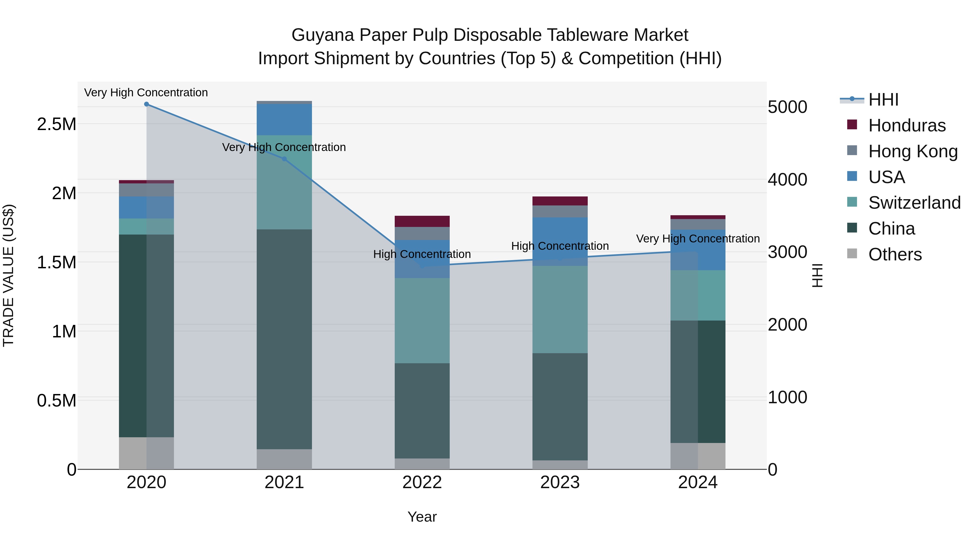The image size is (980, 551).
Task: Click 'Very High Concentration' annotation above 2020
Action: pyautogui.click(x=146, y=93)
